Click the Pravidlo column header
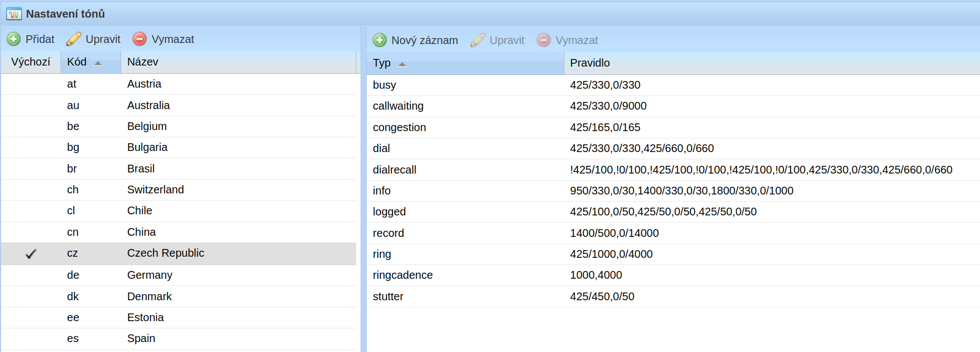Viewport: 980px width, 352px height. point(772,63)
